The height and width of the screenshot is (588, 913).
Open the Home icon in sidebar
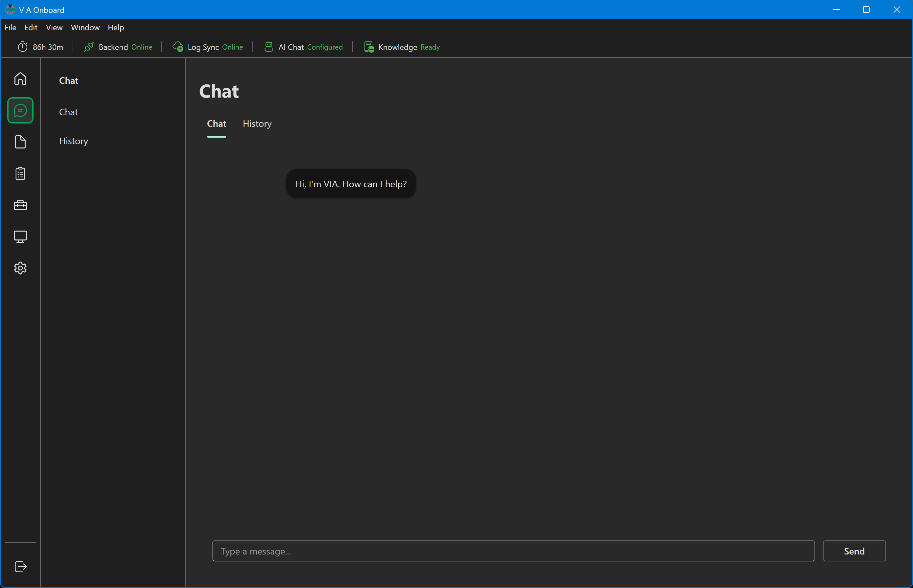click(x=20, y=79)
